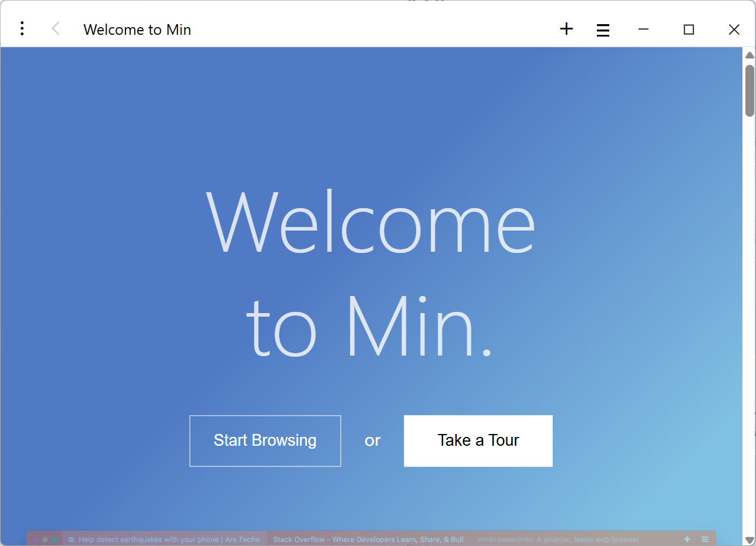This screenshot has height=546, width=756.
Task: Select the green dot in the bottom task strip
Action: tap(55, 539)
